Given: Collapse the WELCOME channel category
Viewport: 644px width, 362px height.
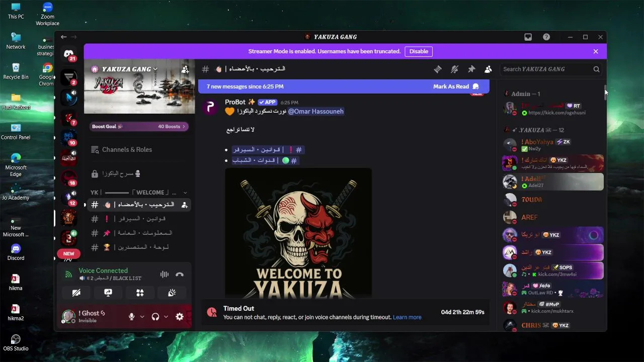Looking at the screenshot, I should (x=138, y=193).
